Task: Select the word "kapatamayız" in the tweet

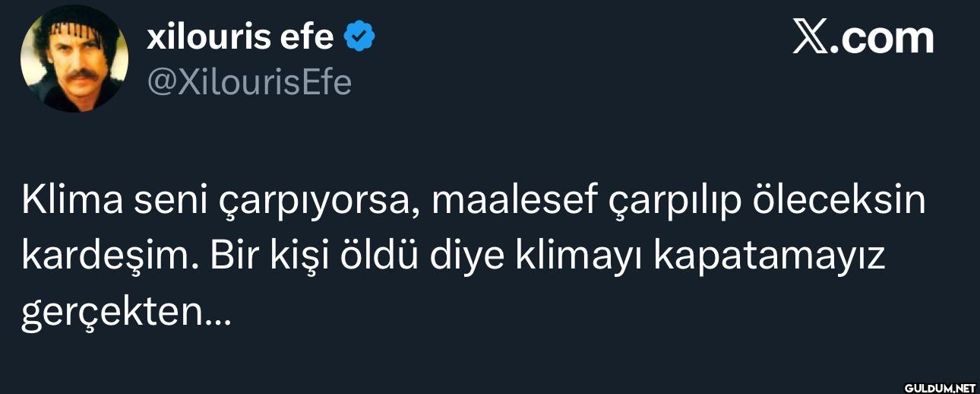Action: coord(770,260)
